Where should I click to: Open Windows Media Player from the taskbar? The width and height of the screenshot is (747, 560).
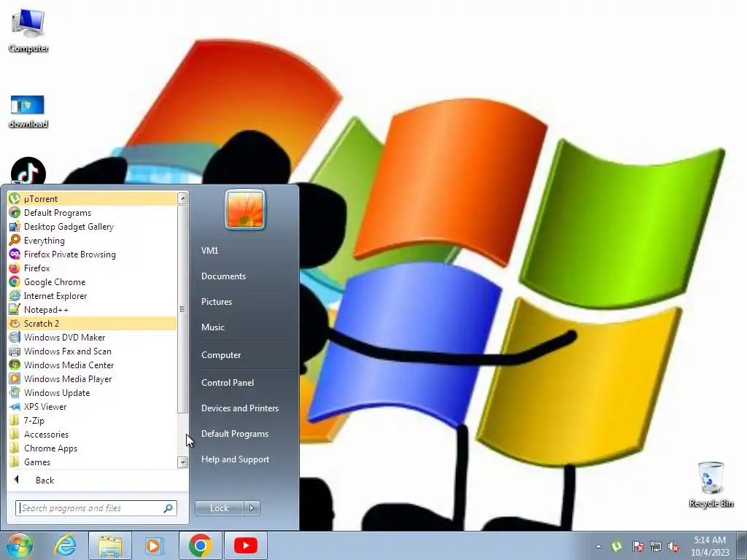click(x=154, y=545)
